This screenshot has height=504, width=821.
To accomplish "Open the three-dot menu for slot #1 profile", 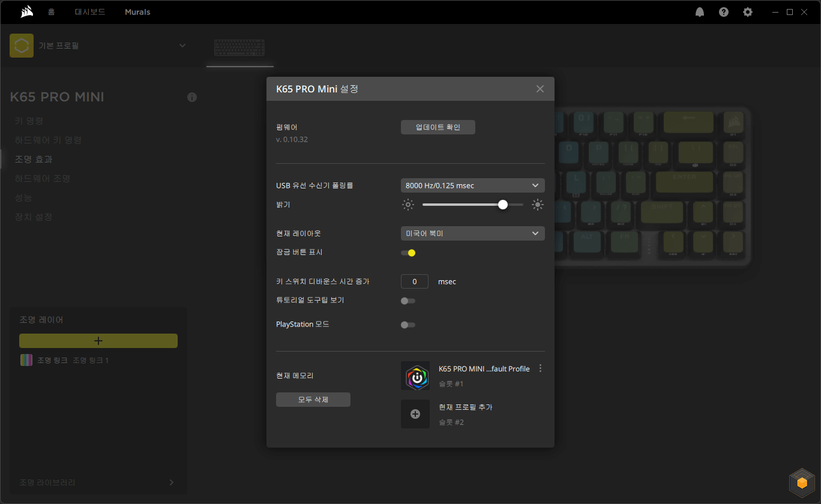I will pos(541,368).
